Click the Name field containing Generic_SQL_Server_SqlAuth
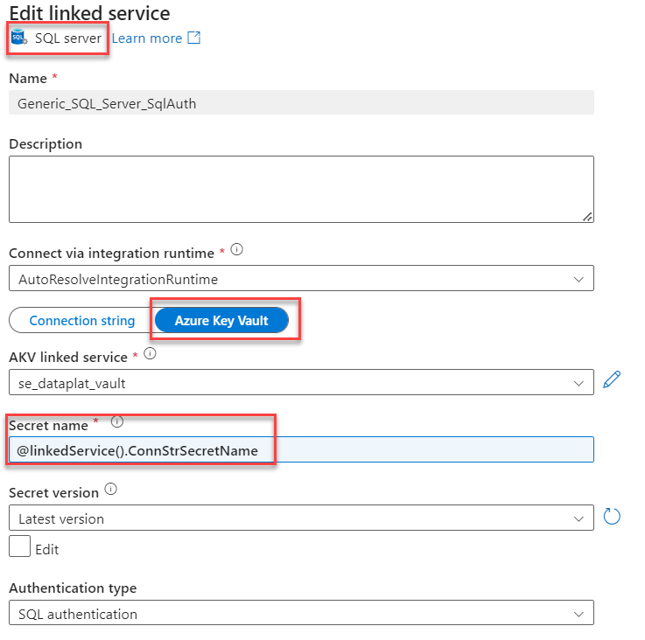 pos(301,102)
